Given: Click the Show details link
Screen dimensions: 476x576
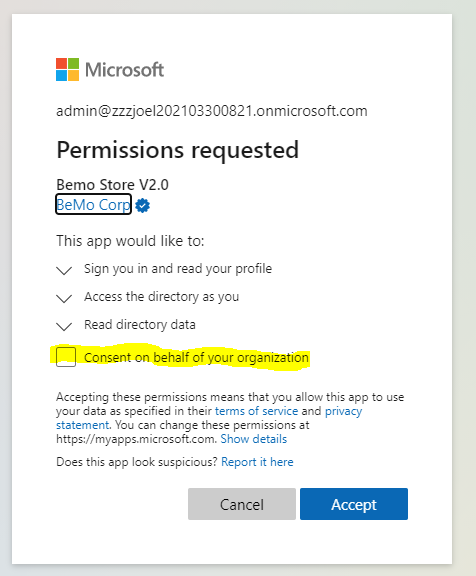Looking at the screenshot, I should (253, 439).
